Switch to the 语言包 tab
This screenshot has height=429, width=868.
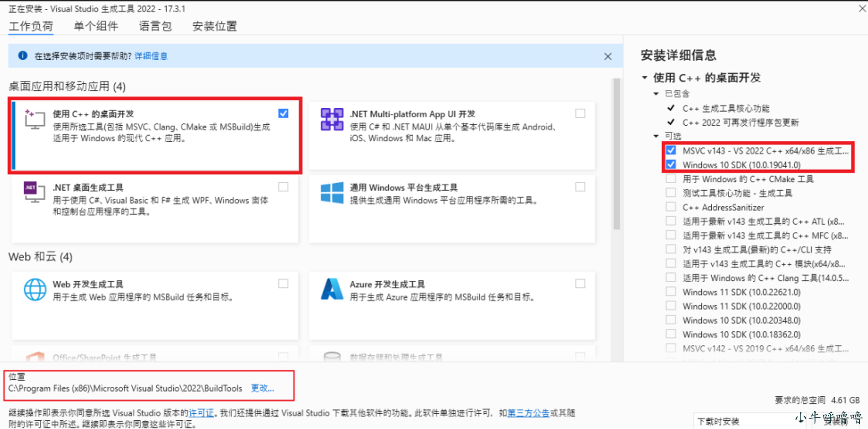[155, 26]
